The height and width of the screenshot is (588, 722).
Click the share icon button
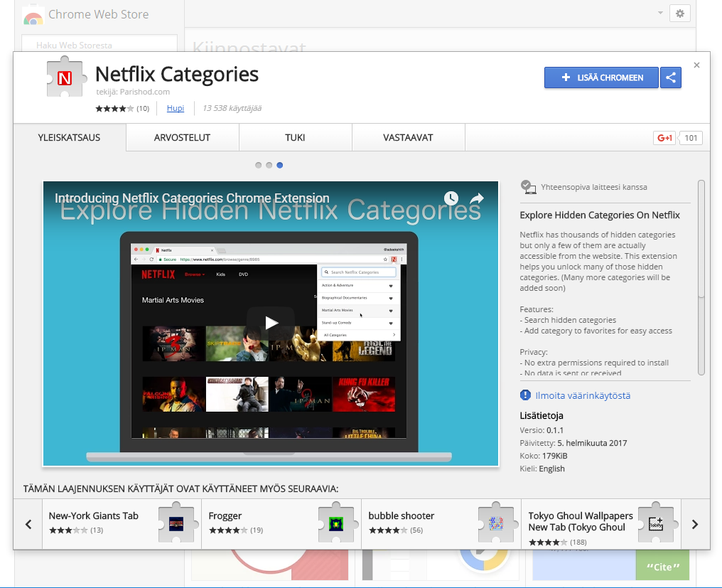(x=670, y=77)
